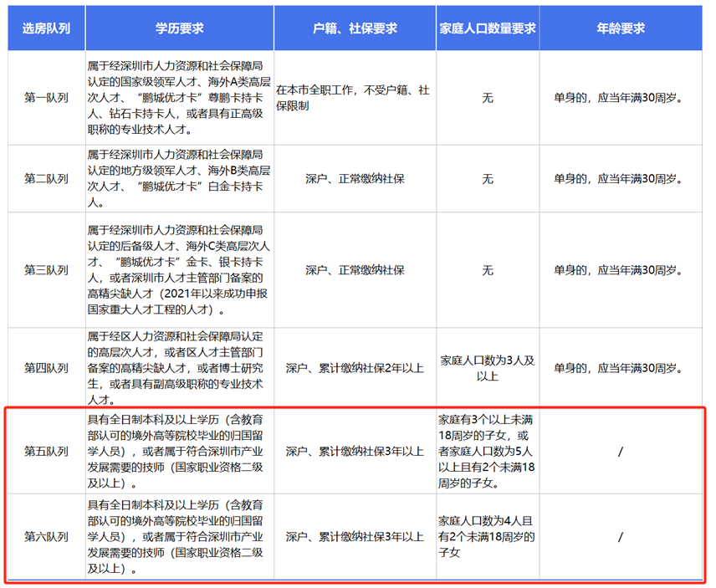
Task: Click the 第一队列 row label
Action: 46,98
